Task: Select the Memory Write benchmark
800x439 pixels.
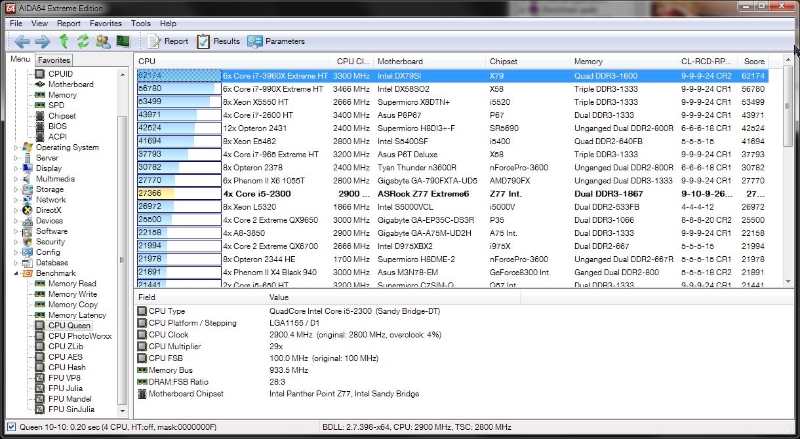Action: click(72, 295)
